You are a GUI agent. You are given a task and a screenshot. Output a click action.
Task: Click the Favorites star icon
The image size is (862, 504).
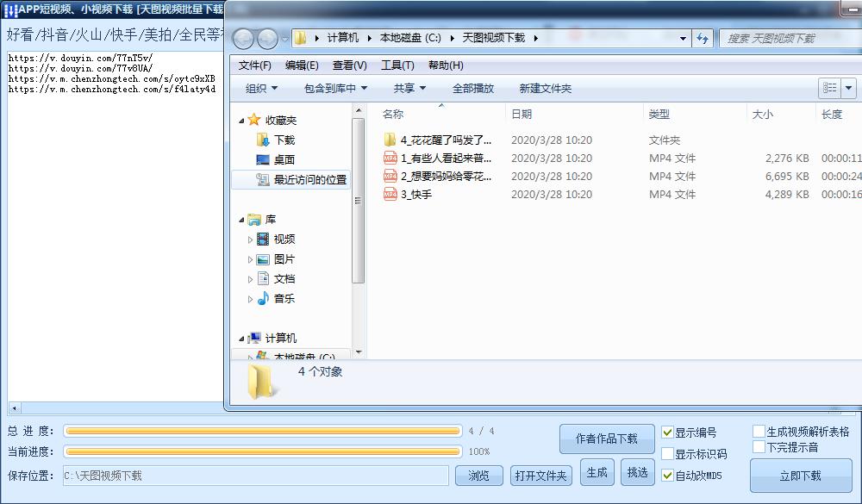[253, 120]
